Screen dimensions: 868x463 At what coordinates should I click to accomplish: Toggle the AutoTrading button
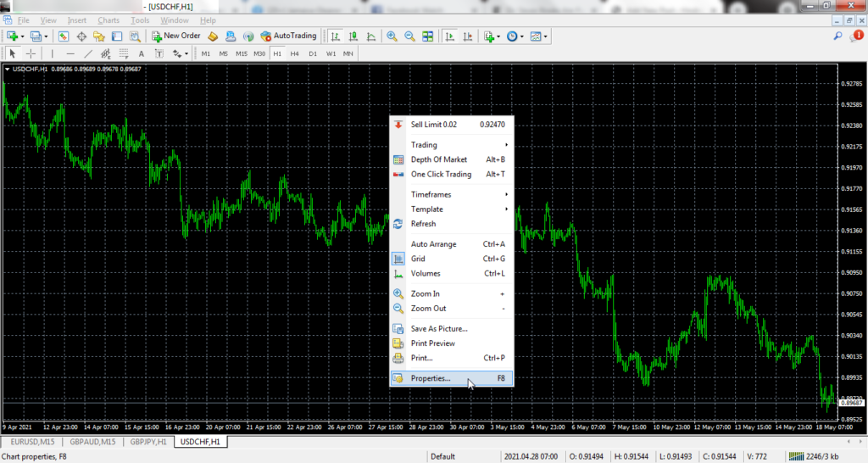288,36
